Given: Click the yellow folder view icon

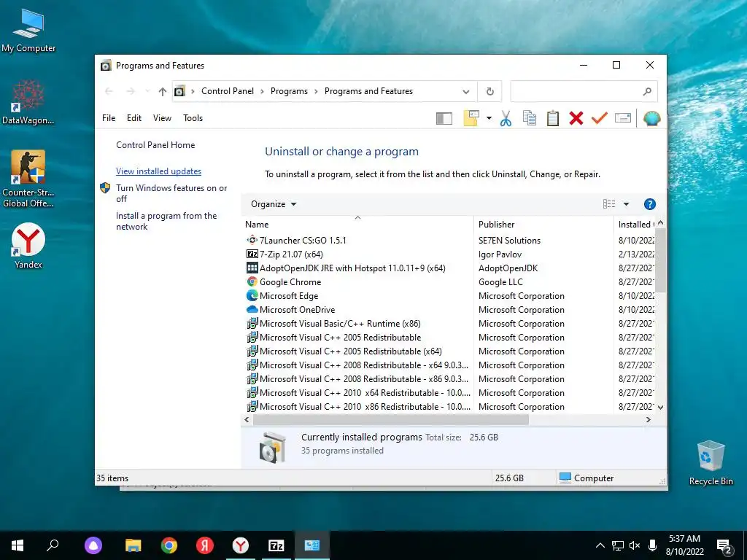Looking at the screenshot, I should [x=471, y=118].
